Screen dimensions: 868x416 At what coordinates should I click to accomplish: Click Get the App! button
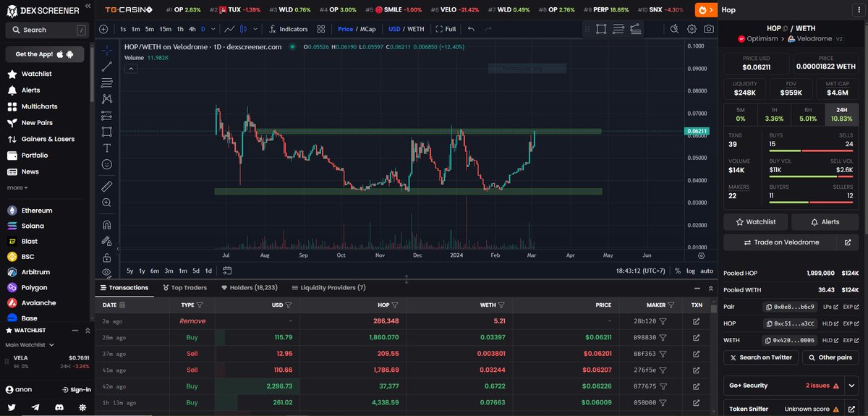click(45, 54)
